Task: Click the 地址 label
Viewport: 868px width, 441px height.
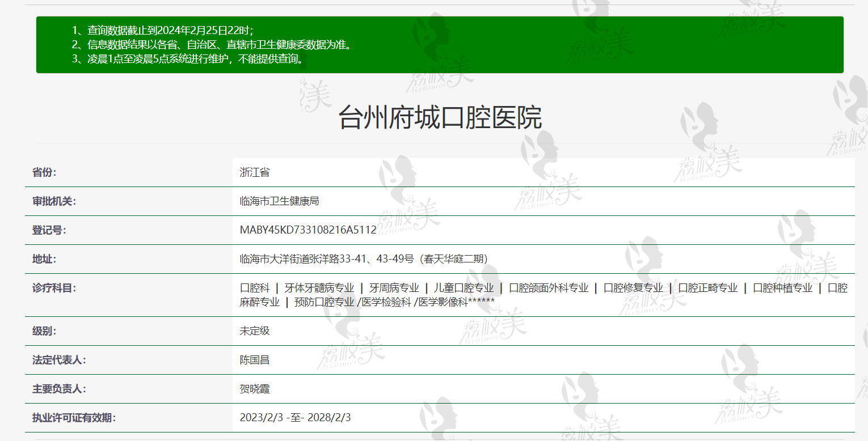Action: 44,259
